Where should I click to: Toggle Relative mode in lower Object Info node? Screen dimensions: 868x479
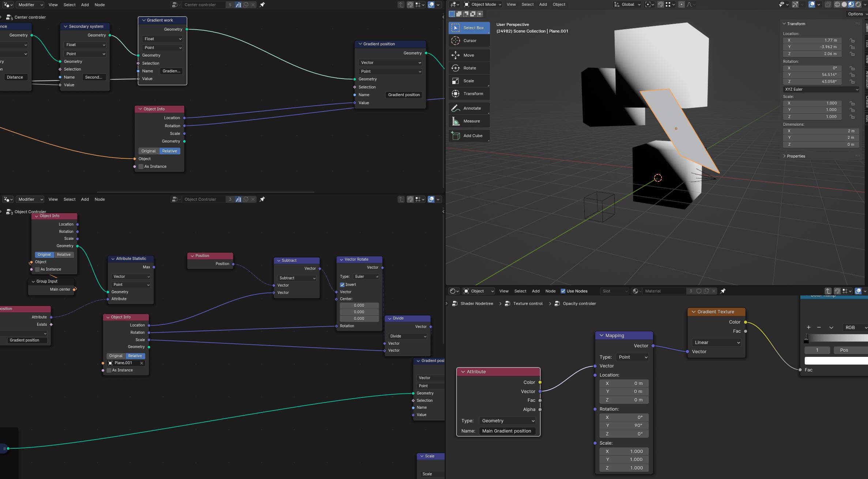pyautogui.click(x=135, y=356)
